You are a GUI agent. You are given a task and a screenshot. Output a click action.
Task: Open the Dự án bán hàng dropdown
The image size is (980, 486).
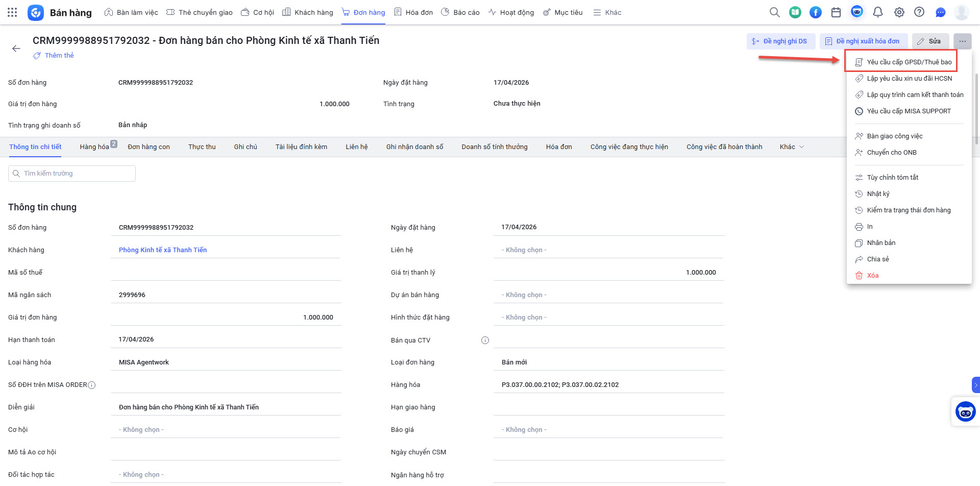[607, 295]
